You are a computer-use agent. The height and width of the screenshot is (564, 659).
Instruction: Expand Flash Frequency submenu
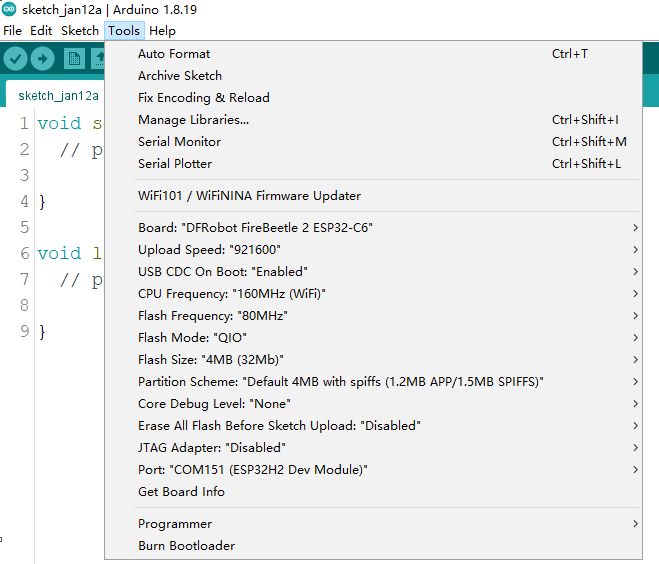click(x=373, y=316)
